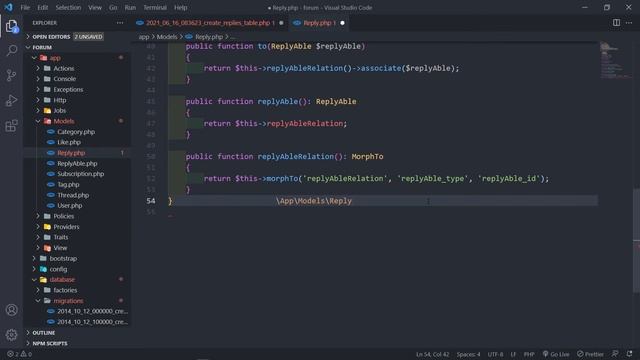
Task: Expand the Console folder
Action: point(78,79)
